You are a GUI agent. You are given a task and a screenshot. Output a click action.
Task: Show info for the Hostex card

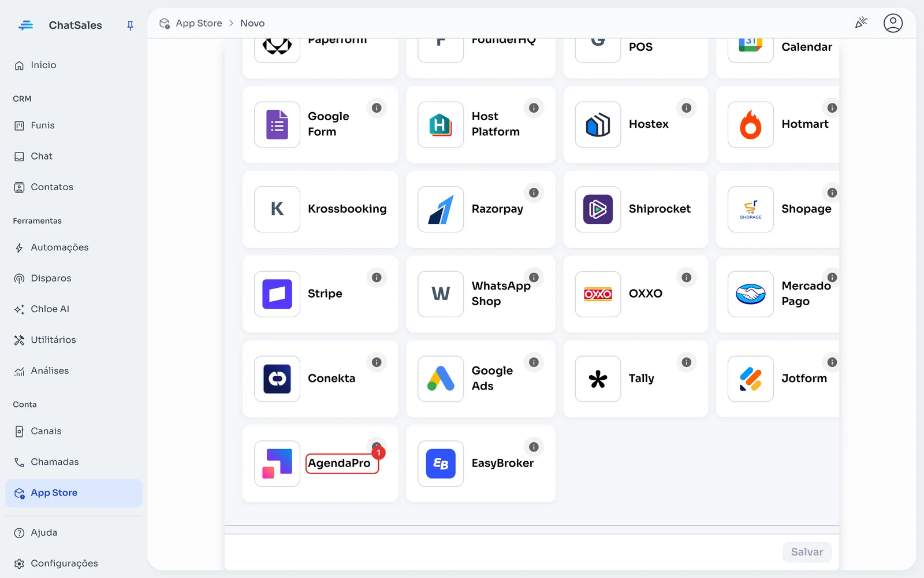687,108
